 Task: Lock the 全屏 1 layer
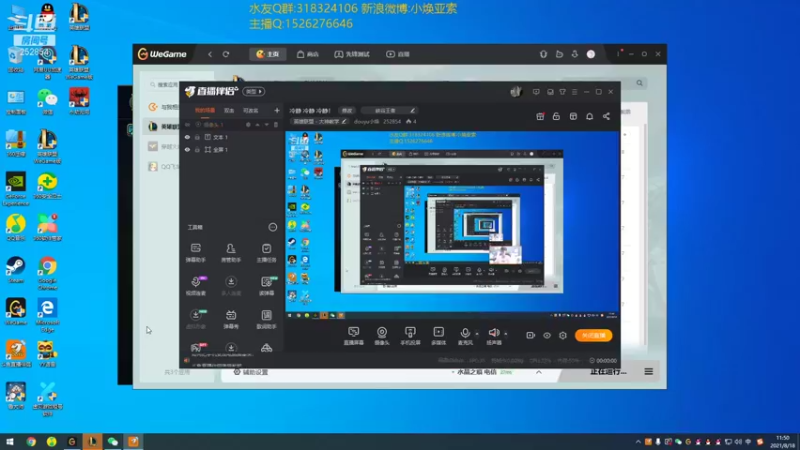[x=197, y=149]
